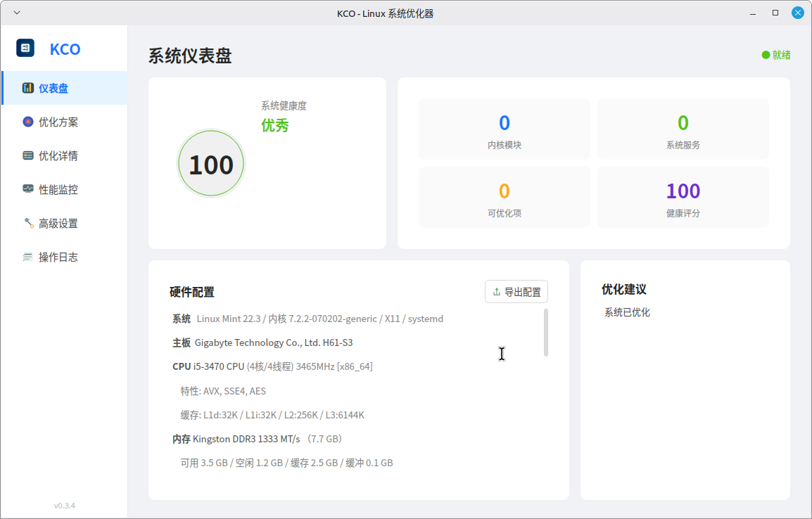The height and width of the screenshot is (519, 812).
Task: Close the KCO window
Action: coord(798,13)
